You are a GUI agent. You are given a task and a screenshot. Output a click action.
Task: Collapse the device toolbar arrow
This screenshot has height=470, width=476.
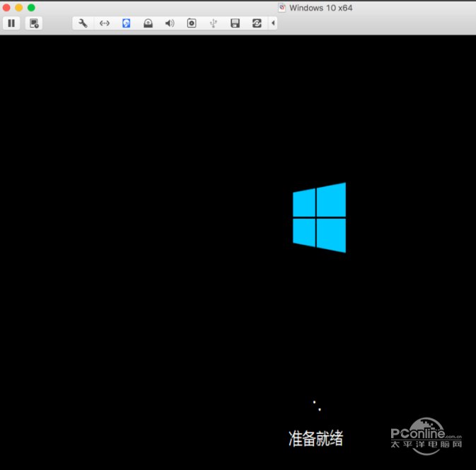pyautogui.click(x=273, y=23)
